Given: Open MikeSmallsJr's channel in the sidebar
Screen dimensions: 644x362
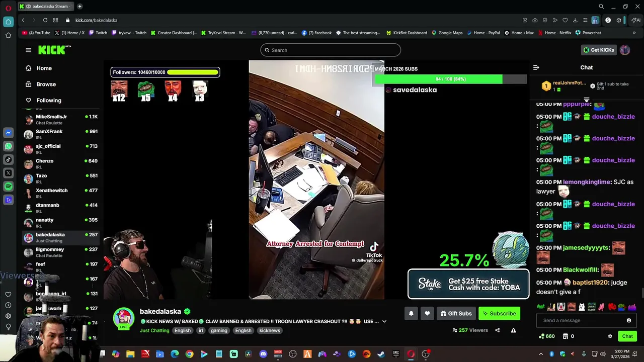Looking at the screenshot, I should [60, 119].
